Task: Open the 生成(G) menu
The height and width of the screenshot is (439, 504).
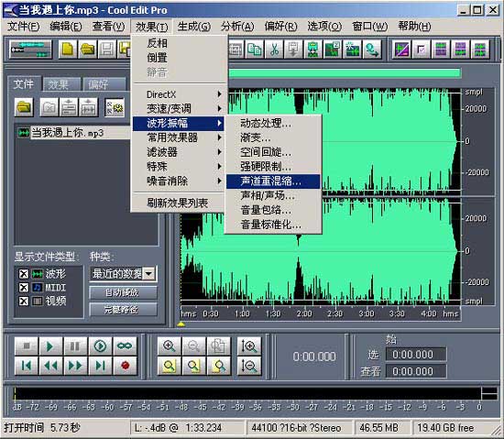Action: (194, 27)
